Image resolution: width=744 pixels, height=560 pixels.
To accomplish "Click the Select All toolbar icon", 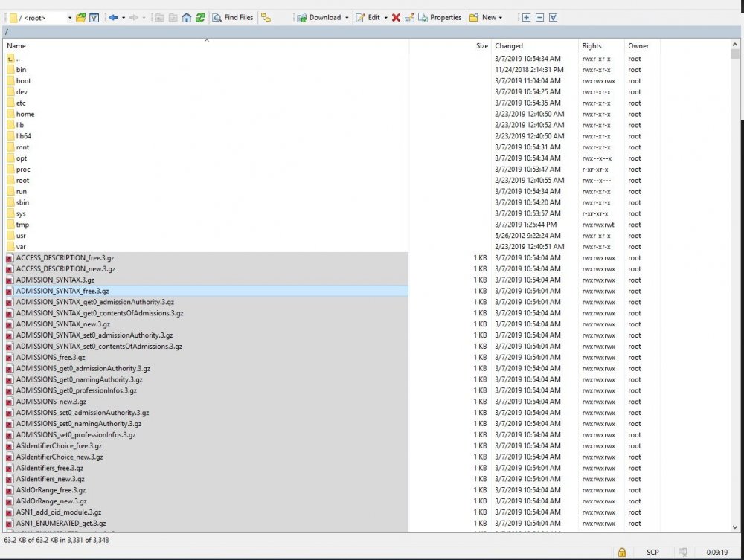I will [553, 18].
